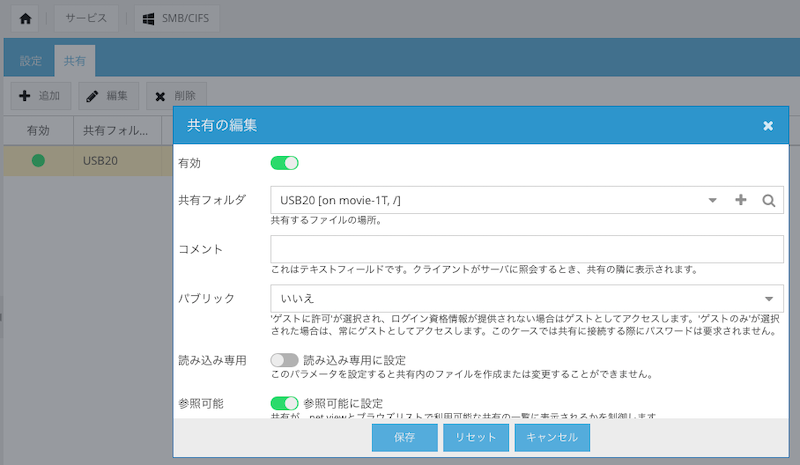Click the キャンセル button
This screenshot has height=465, width=800.
[x=552, y=437]
